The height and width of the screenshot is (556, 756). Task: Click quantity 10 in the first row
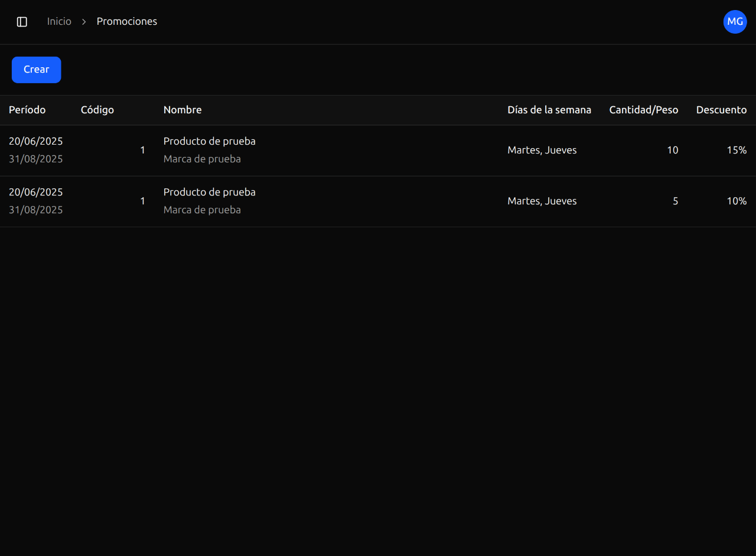click(672, 150)
